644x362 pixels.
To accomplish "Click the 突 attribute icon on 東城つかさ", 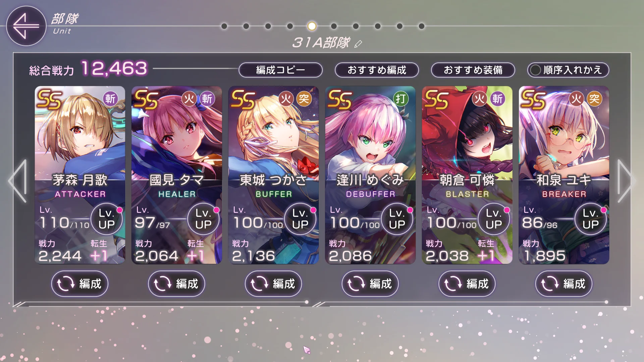I will pos(304,99).
